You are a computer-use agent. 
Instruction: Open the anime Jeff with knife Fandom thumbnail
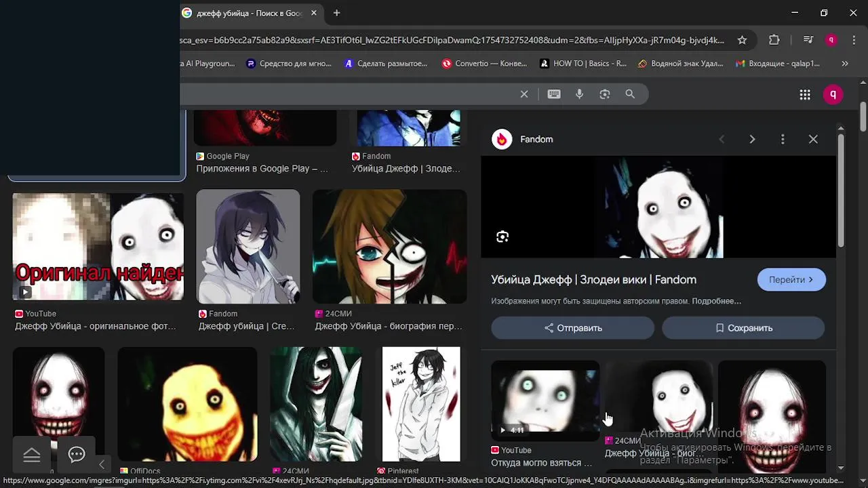(x=248, y=246)
